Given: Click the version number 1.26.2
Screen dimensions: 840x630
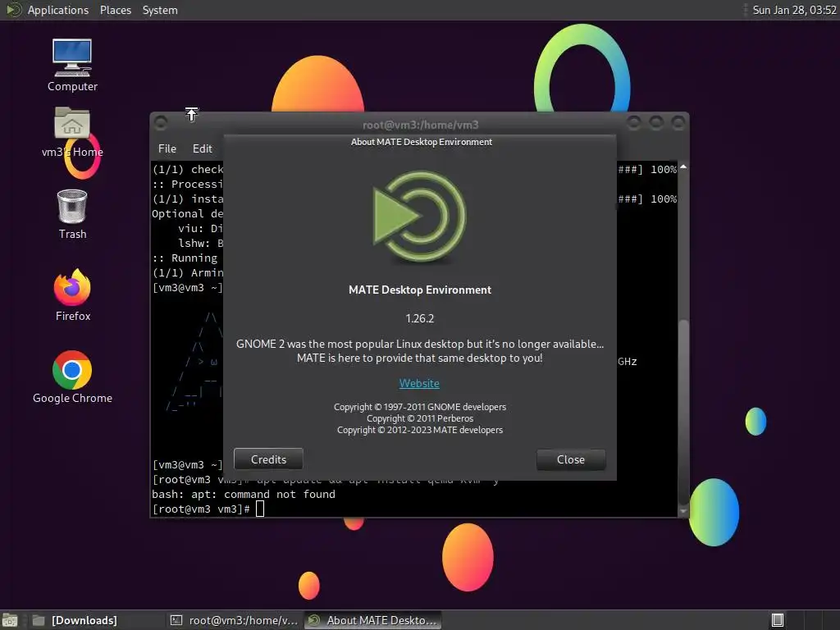Looking at the screenshot, I should (x=419, y=319).
